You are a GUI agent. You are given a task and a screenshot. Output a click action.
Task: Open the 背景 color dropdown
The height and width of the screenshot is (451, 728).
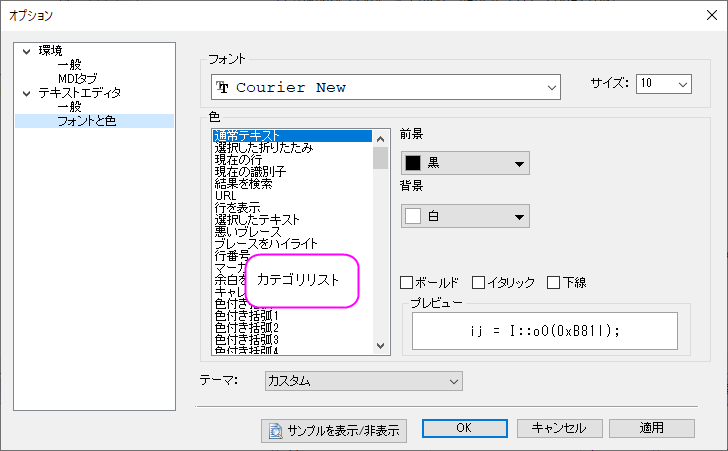tap(465, 216)
